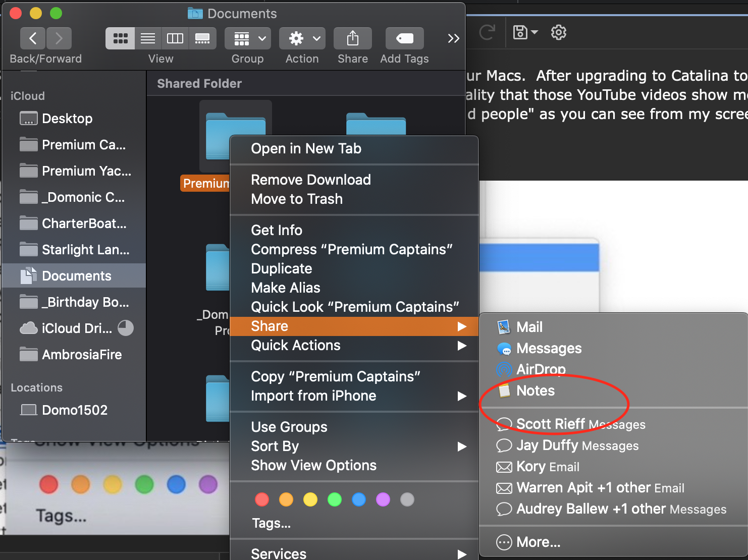The image size is (748, 560).
Task: Switch Finder to list view
Action: (148, 38)
